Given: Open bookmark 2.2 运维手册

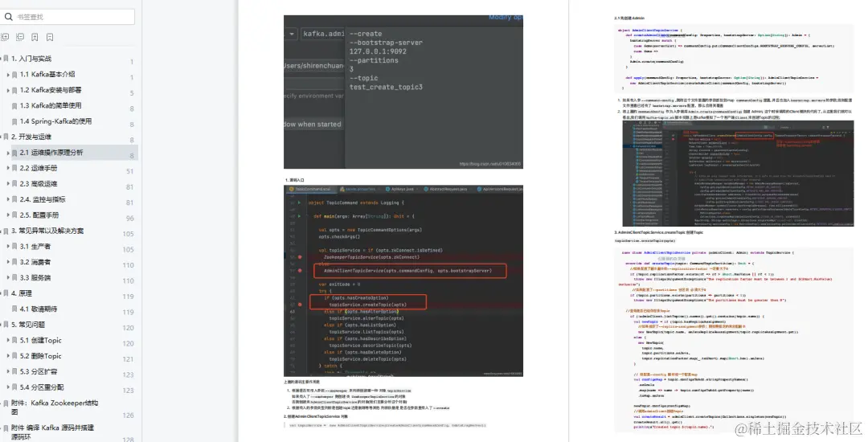Looking at the screenshot, I should (39, 168).
